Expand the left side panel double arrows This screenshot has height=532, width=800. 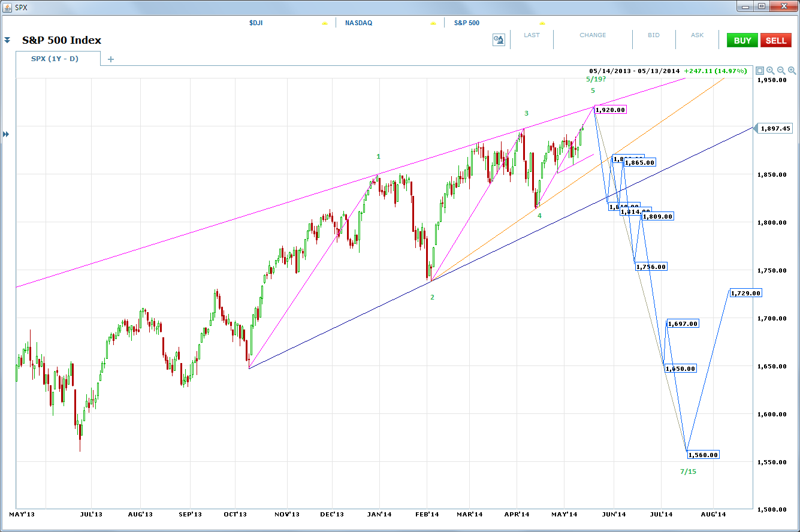point(6,134)
